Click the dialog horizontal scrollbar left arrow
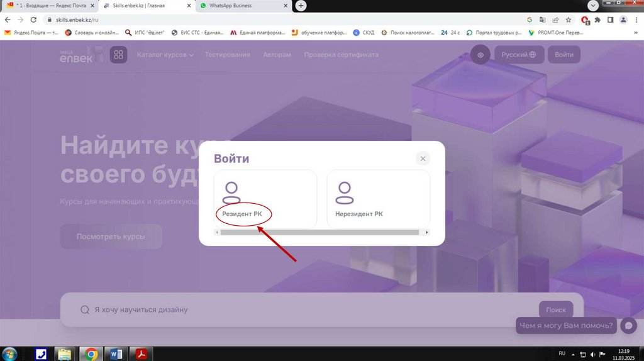Viewport: 644px width, 361px height. click(217, 233)
